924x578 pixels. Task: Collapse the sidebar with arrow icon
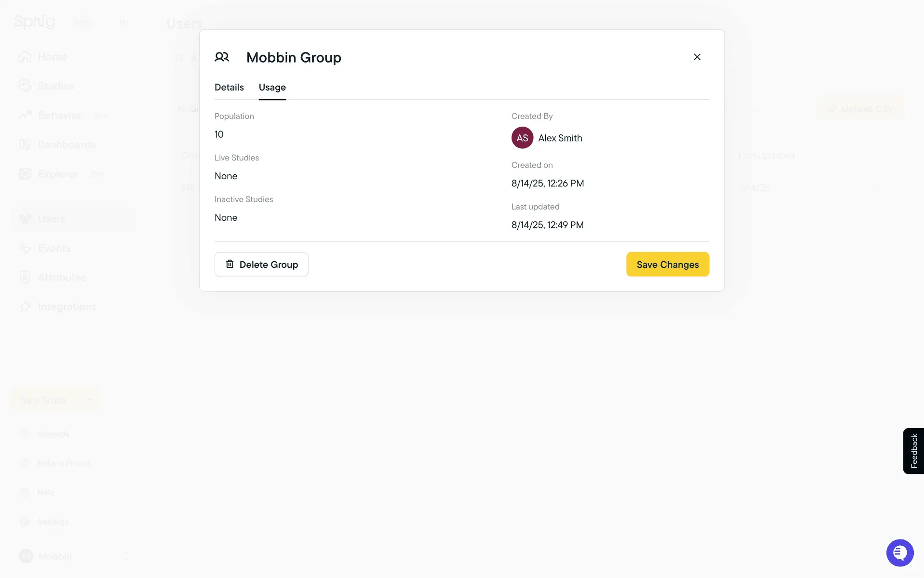point(124,22)
